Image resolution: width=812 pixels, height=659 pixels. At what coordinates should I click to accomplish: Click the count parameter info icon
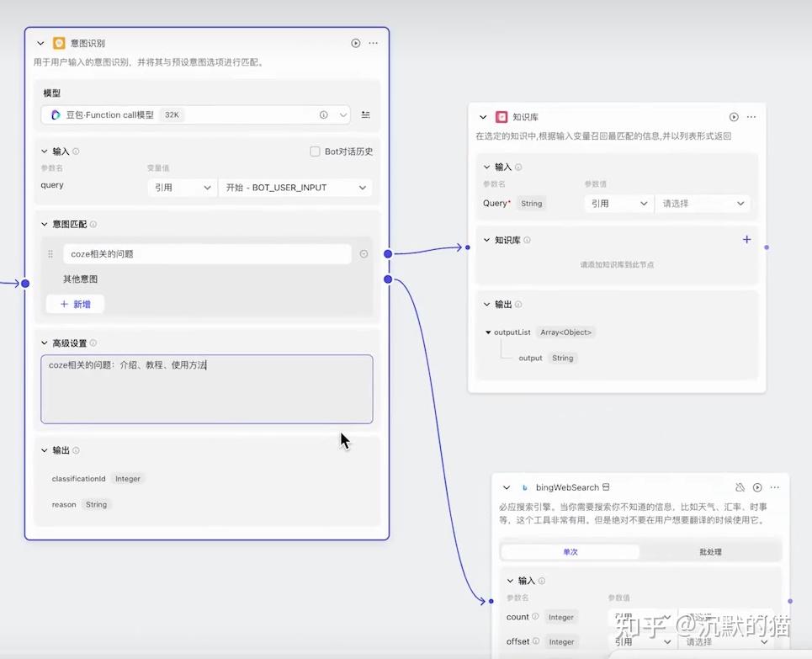click(x=535, y=617)
